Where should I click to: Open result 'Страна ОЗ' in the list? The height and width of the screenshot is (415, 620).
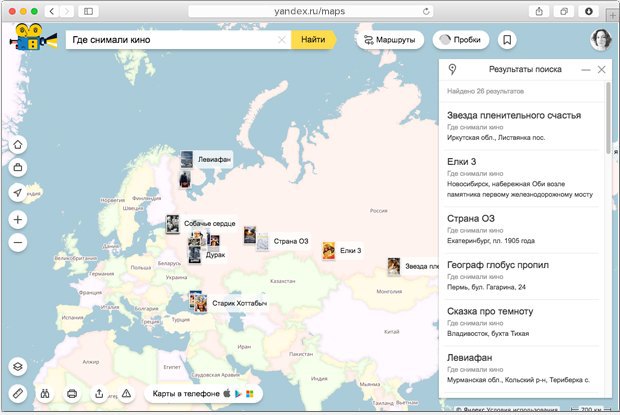point(522,230)
